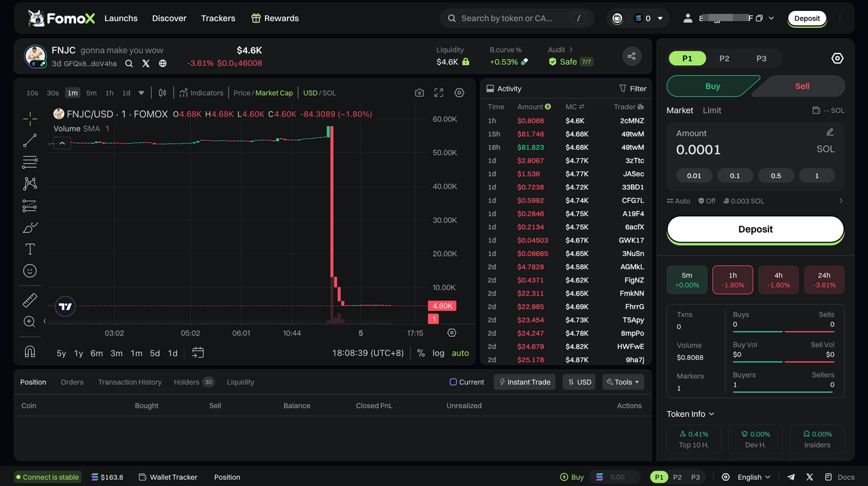
Task: Select the Text drawing tool
Action: (30, 249)
